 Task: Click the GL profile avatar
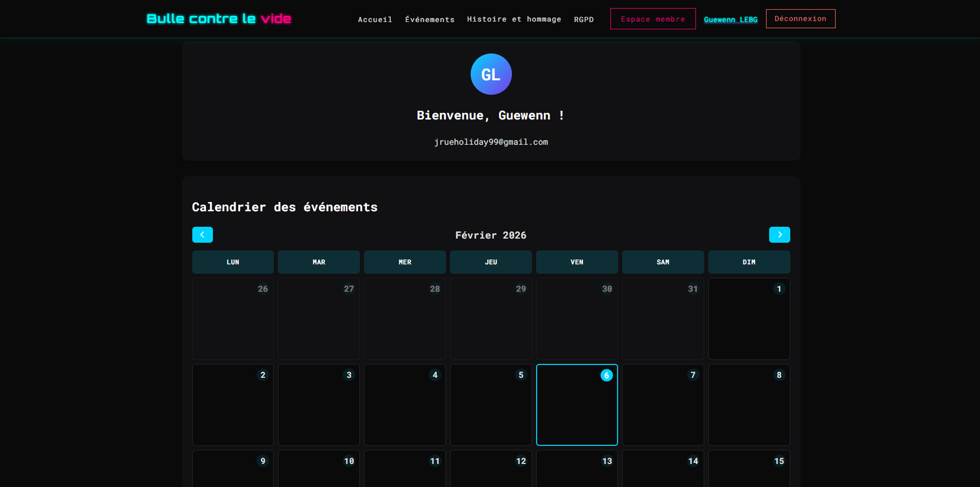coord(491,74)
